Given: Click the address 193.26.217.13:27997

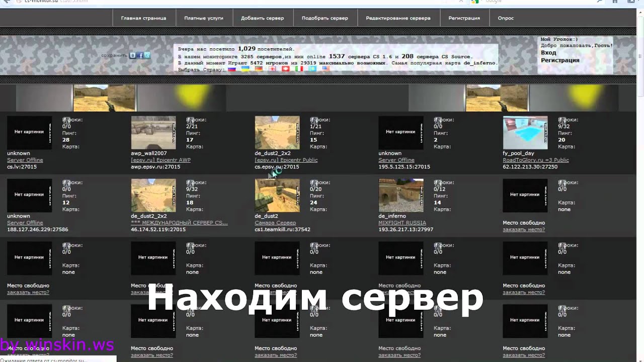Looking at the screenshot, I should pos(406,230).
